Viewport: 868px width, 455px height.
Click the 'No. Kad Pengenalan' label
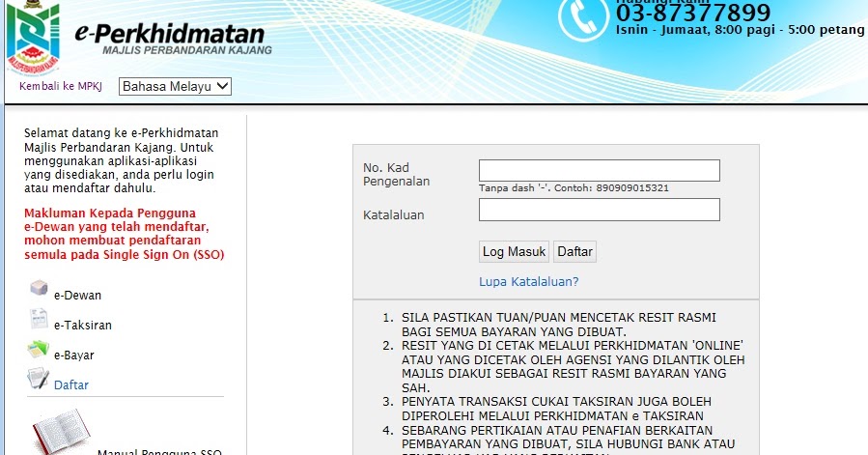point(397,174)
